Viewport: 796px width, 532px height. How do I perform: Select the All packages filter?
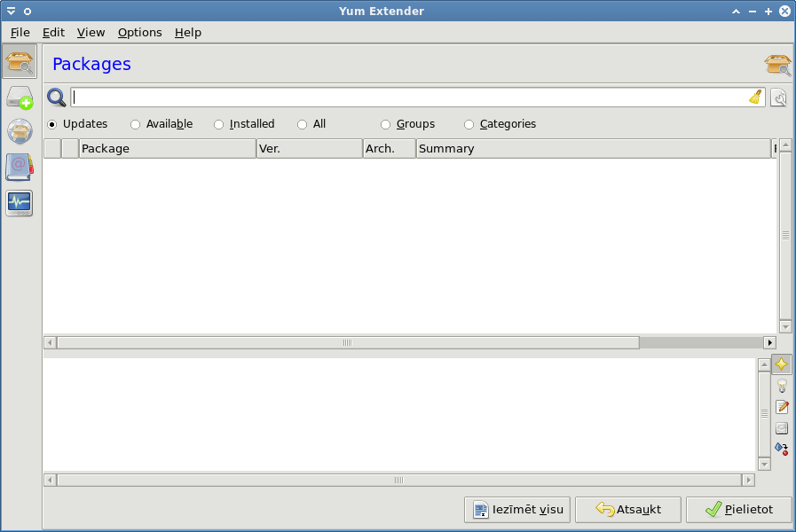[311, 124]
